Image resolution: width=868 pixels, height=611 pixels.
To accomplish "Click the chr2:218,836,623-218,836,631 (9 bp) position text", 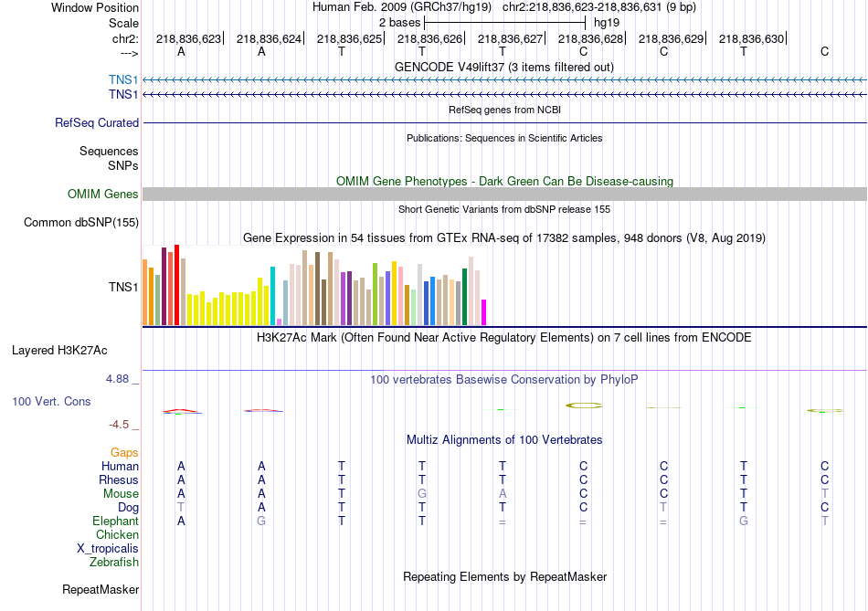I will [x=599, y=7].
